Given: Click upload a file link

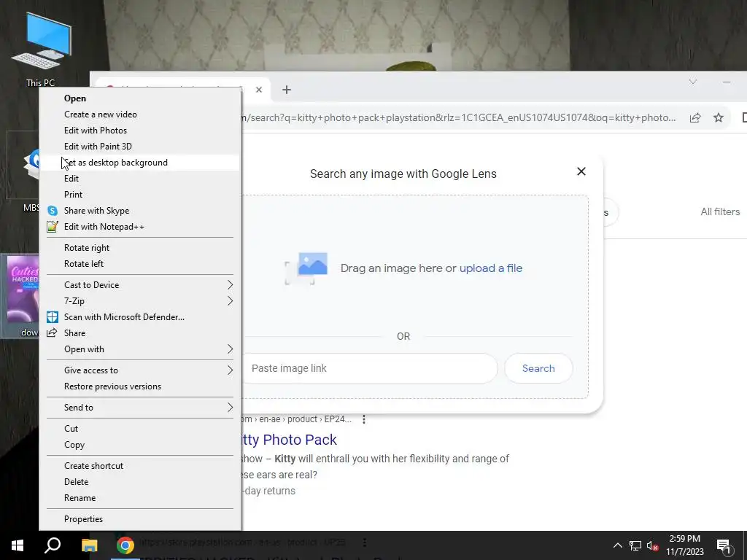Looking at the screenshot, I should pos(491,268).
